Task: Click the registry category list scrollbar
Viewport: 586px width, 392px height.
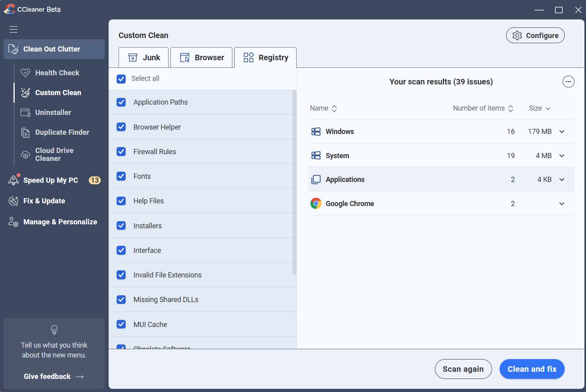Action: click(x=294, y=182)
